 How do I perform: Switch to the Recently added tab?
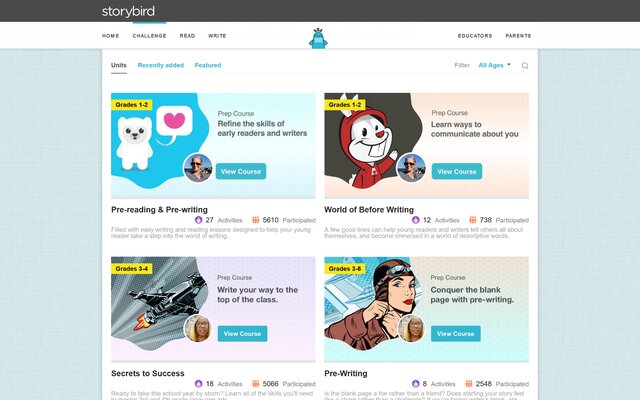coord(160,65)
